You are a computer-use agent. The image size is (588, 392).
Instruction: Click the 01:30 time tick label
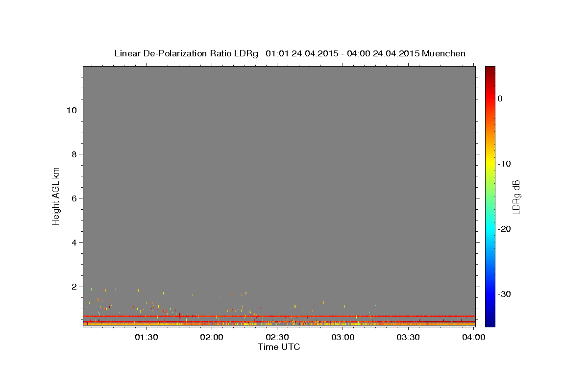point(147,337)
